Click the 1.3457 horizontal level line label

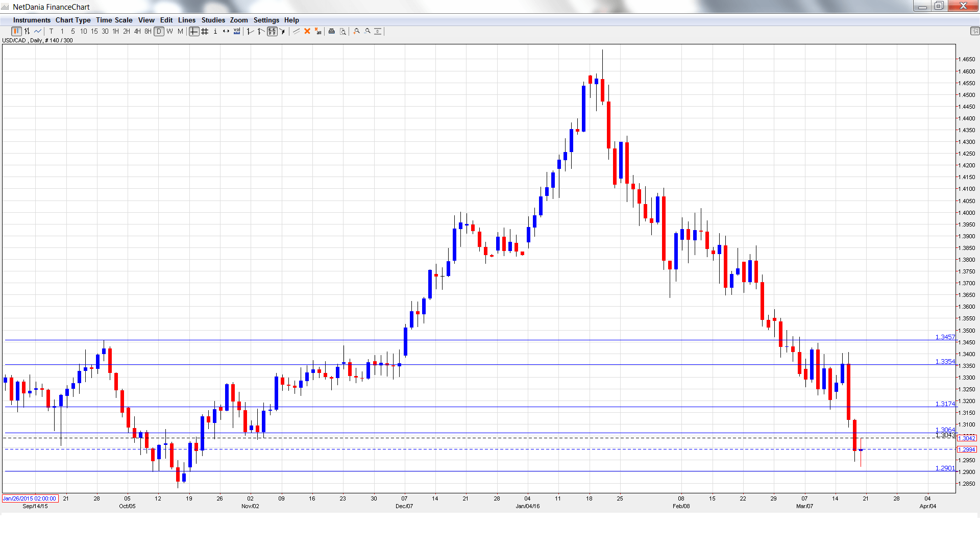[x=945, y=337]
